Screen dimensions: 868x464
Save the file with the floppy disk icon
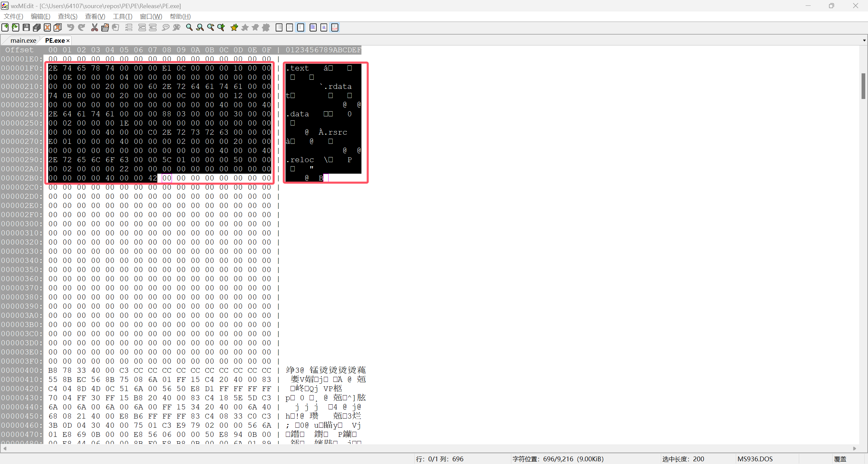pyautogui.click(x=26, y=27)
